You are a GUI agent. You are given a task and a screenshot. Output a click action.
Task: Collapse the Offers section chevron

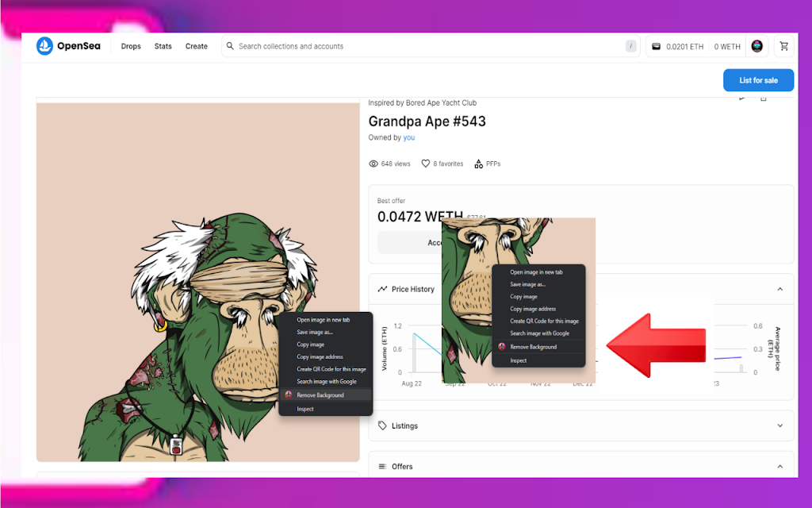[x=780, y=467]
